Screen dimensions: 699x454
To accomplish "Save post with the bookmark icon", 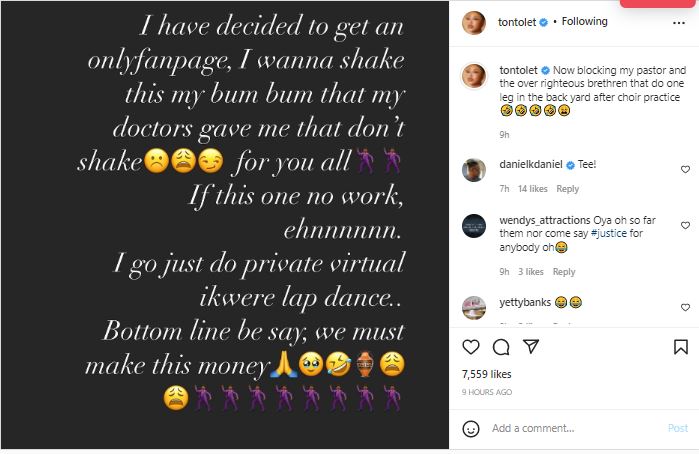I will pyautogui.click(x=680, y=347).
